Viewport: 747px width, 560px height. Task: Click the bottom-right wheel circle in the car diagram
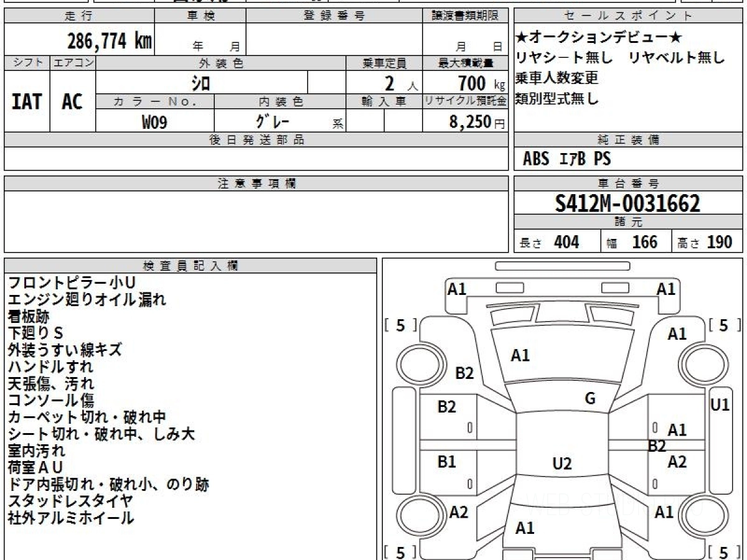click(x=700, y=516)
